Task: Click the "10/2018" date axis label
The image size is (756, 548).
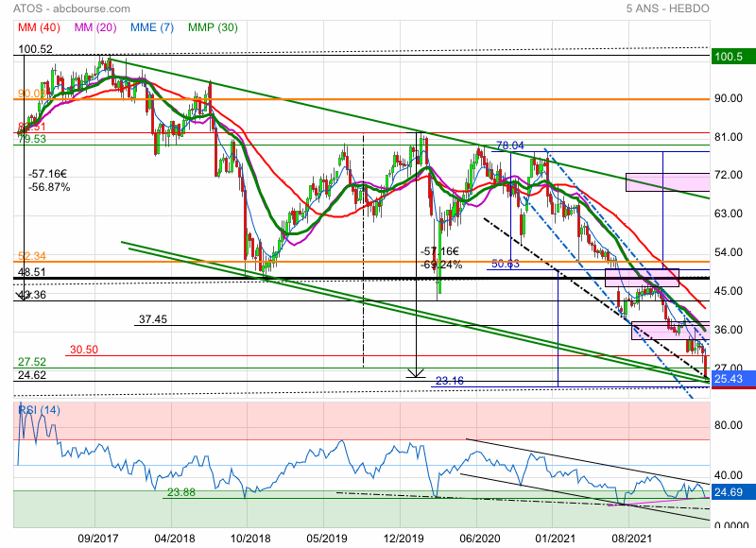Action: tap(250, 539)
